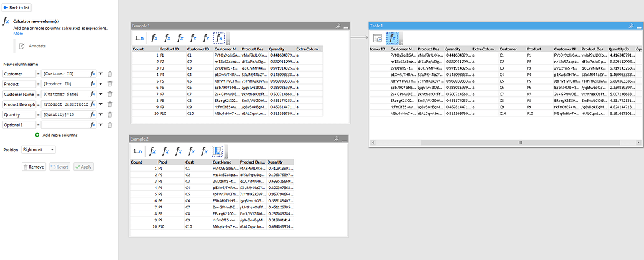The width and height of the screenshot is (644, 260).
Task: Click the magnifier icon on Table 1 title bar
Action: [x=632, y=26]
